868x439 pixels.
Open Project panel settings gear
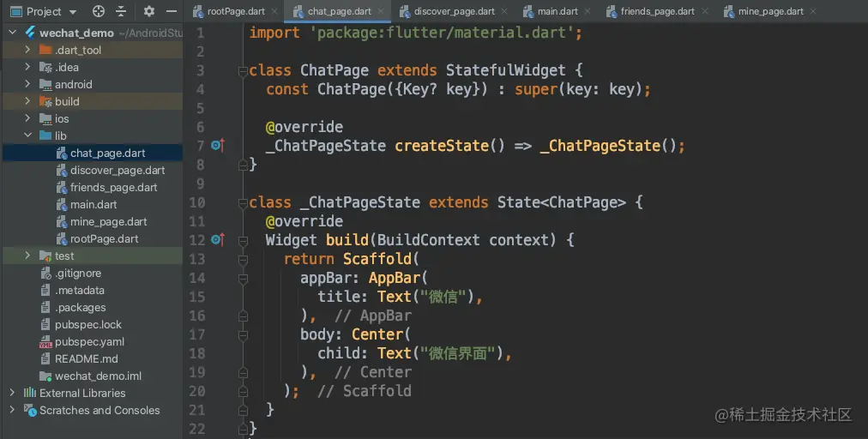[149, 11]
